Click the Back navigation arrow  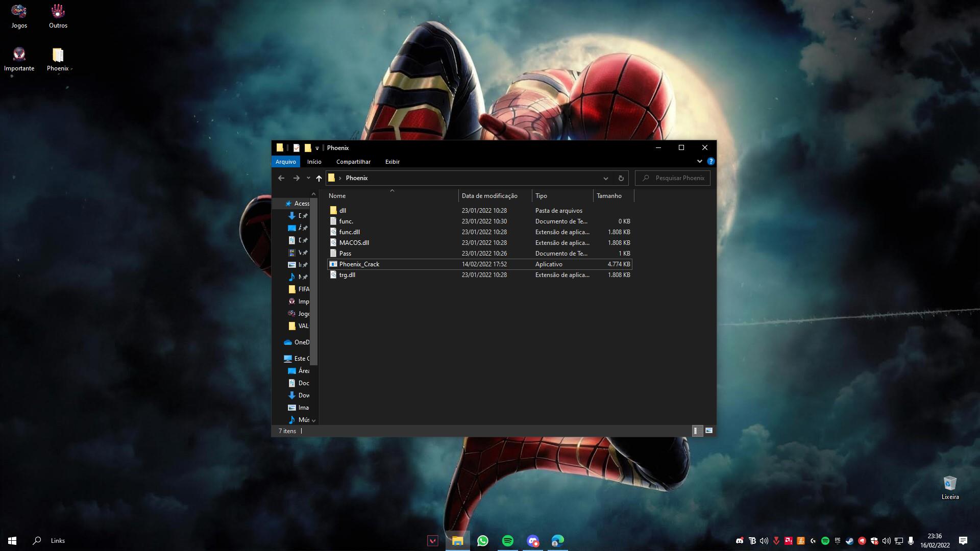tap(281, 178)
